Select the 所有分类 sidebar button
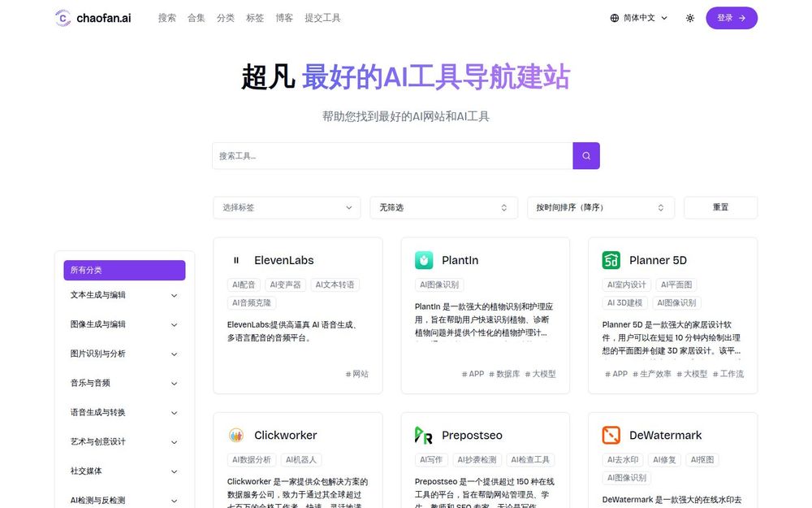Image resolution: width=812 pixels, height=508 pixels. tap(124, 270)
